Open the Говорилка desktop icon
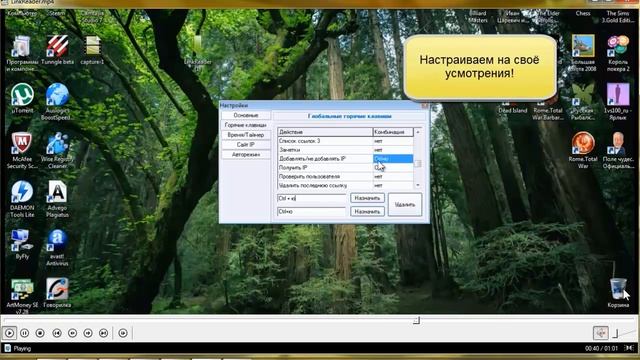This screenshot has width=640, height=360. (x=57, y=293)
